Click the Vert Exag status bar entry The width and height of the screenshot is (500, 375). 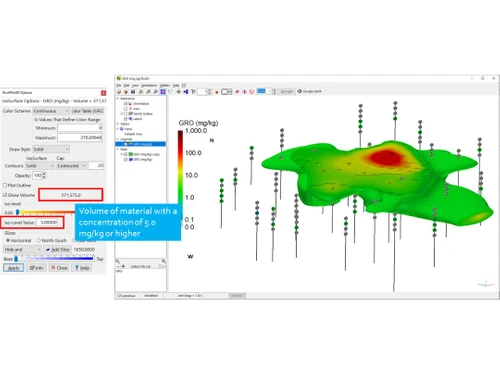coord(189,296)
